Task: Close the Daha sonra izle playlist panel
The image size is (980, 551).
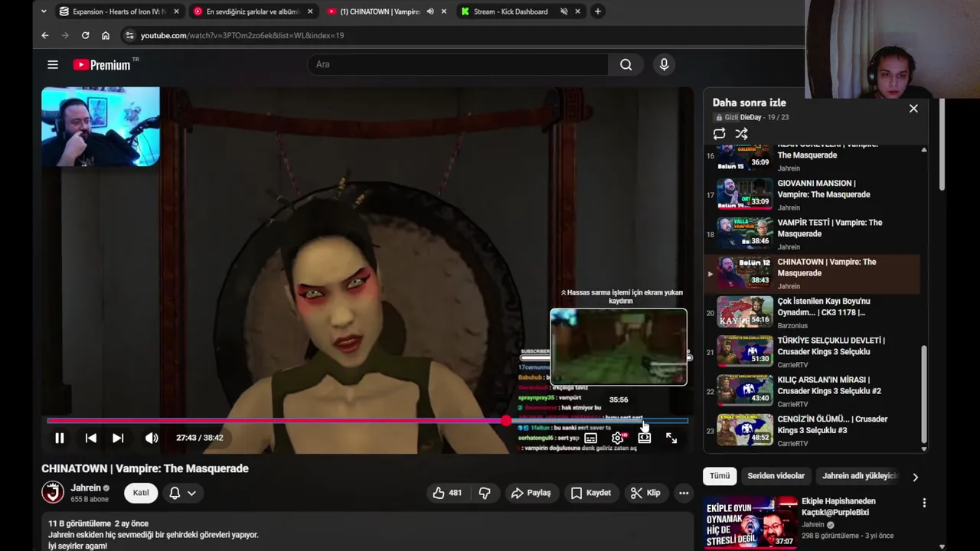Action: tap(913, 109)
